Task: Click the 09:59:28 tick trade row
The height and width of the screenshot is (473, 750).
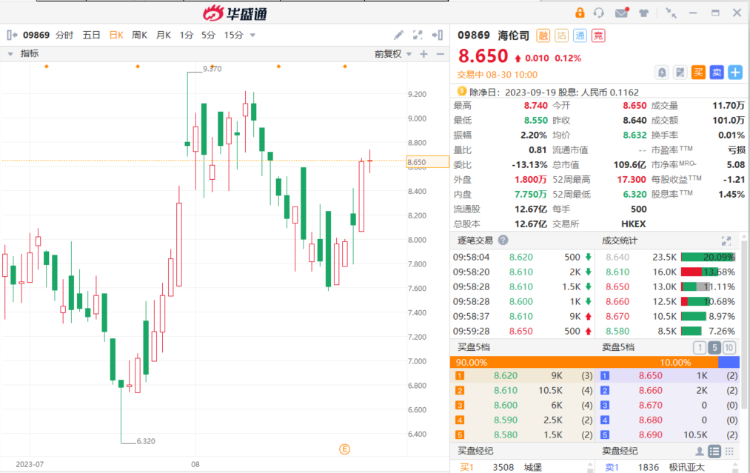Action: [522, 331]
